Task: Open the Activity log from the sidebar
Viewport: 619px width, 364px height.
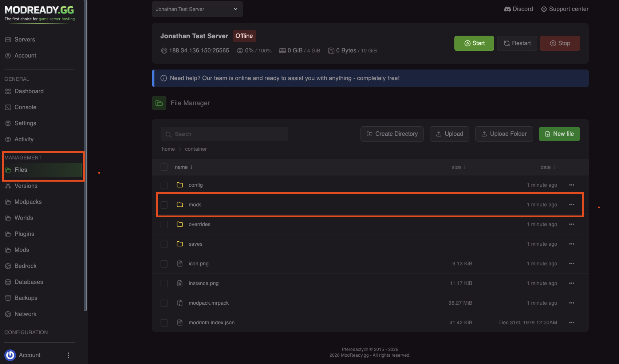Action: click(x=24, y=139)
